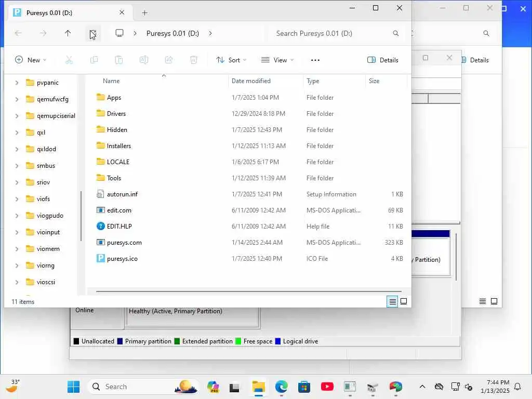The height and width of the screenshot is (399, 532).
Task: Select the Installers folder
Action: pos(119,146)
